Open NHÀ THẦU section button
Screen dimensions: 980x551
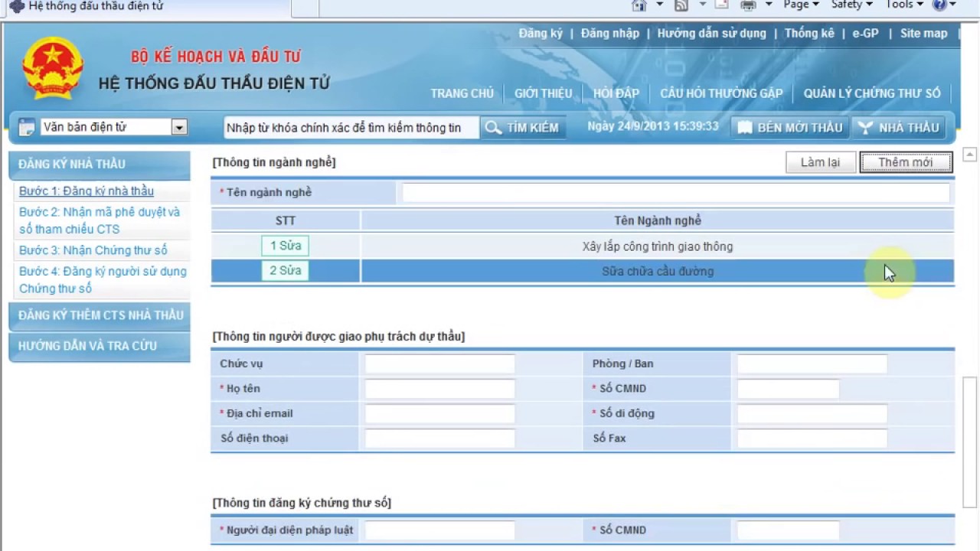pyautogui.click(x=898, y=128)
